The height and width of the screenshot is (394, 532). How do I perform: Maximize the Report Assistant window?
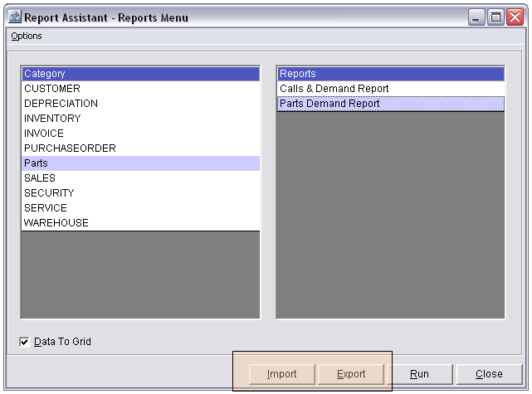pos(495,17)
